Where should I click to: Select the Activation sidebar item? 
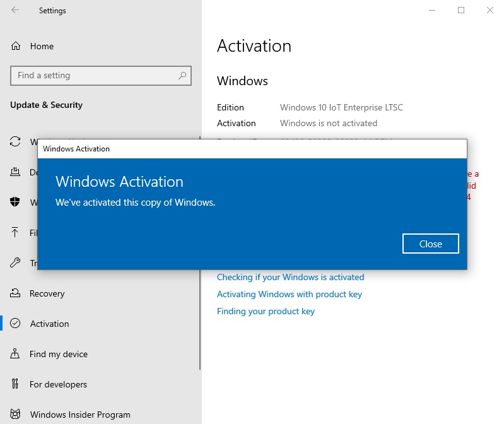click(x=49, y=324)
